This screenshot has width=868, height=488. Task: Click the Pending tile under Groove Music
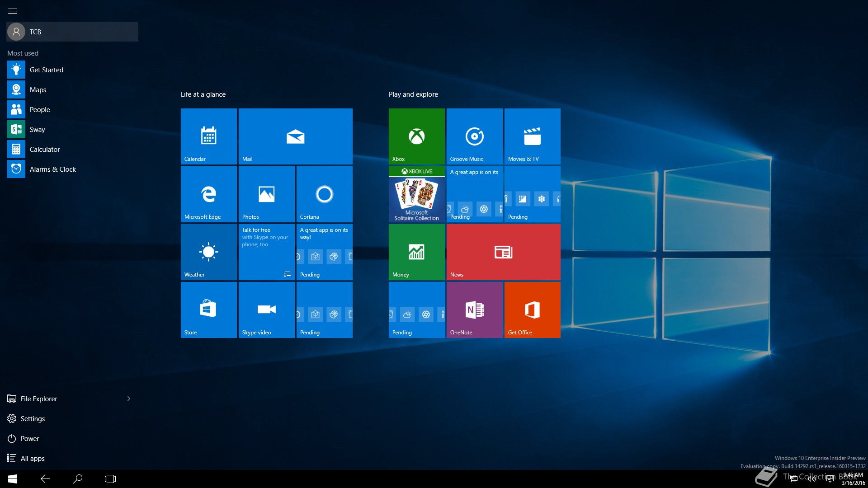(x=475, y=194)
